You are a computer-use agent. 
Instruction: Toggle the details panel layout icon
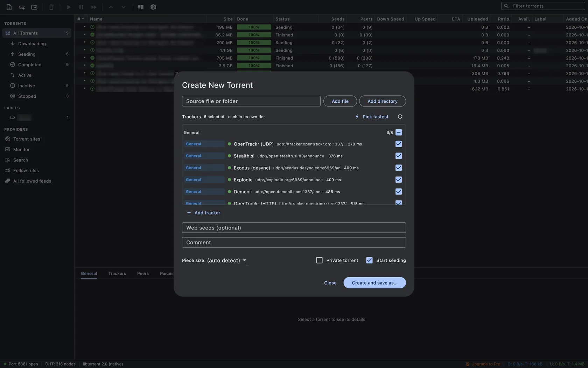pyautogui.click(x=141, y=7)
